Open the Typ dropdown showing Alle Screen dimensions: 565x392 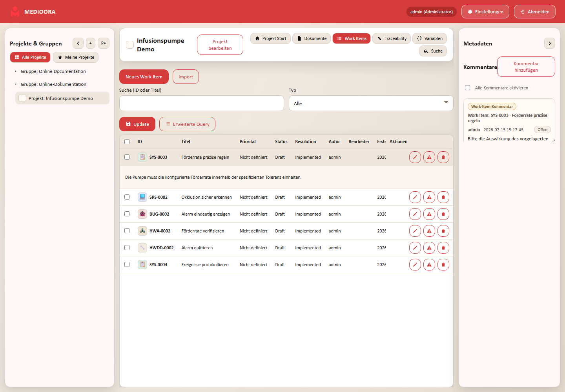[371, 103]
